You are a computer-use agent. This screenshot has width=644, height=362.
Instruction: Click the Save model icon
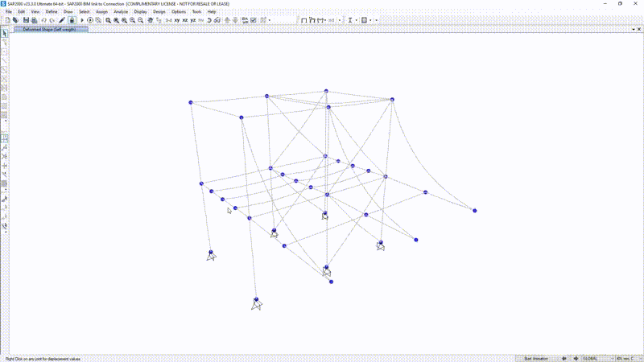tap(25, 20)
